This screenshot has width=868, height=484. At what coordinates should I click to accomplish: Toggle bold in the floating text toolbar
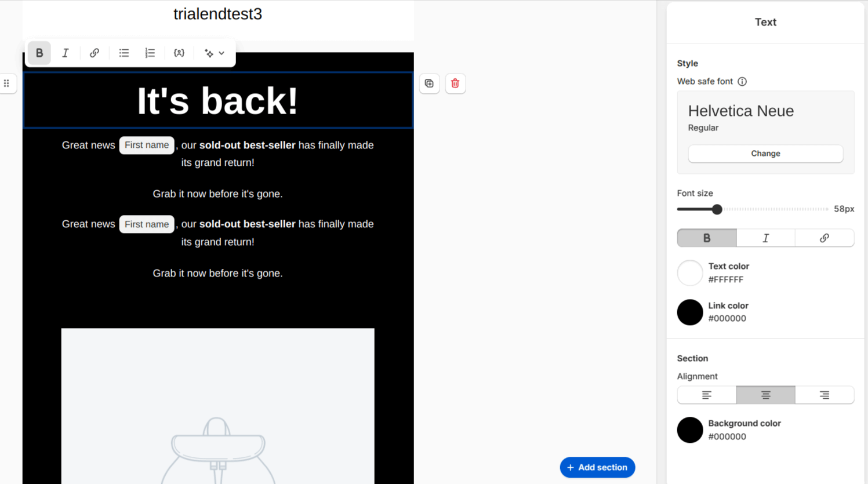pos(39,53)
